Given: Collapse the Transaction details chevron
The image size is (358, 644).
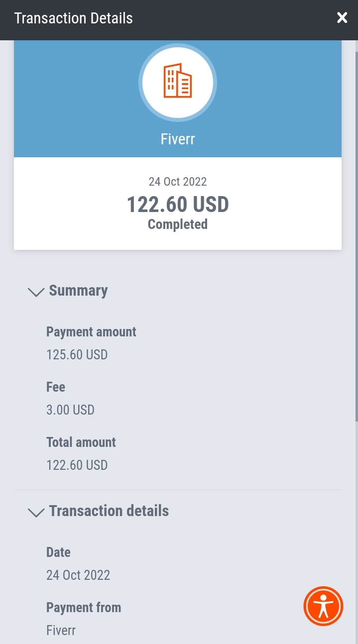Looking at the screenshot, I should click(36, 512).
